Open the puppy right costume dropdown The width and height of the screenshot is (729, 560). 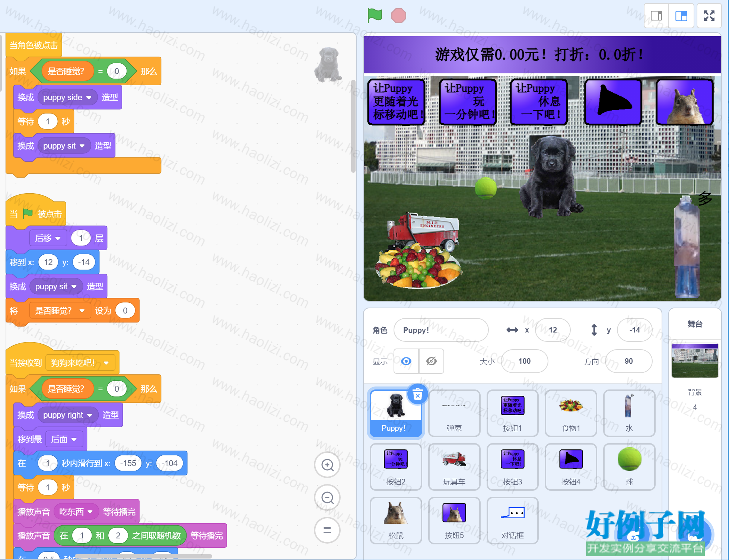68,415
